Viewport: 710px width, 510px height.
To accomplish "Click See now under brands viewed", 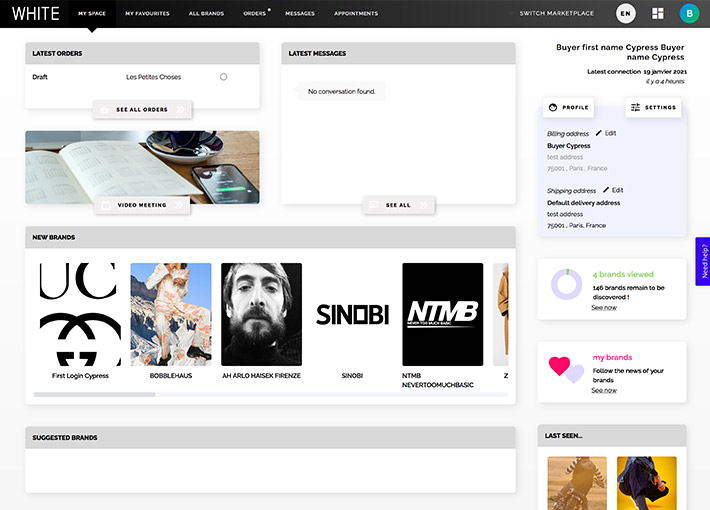I will pos(603,307).
